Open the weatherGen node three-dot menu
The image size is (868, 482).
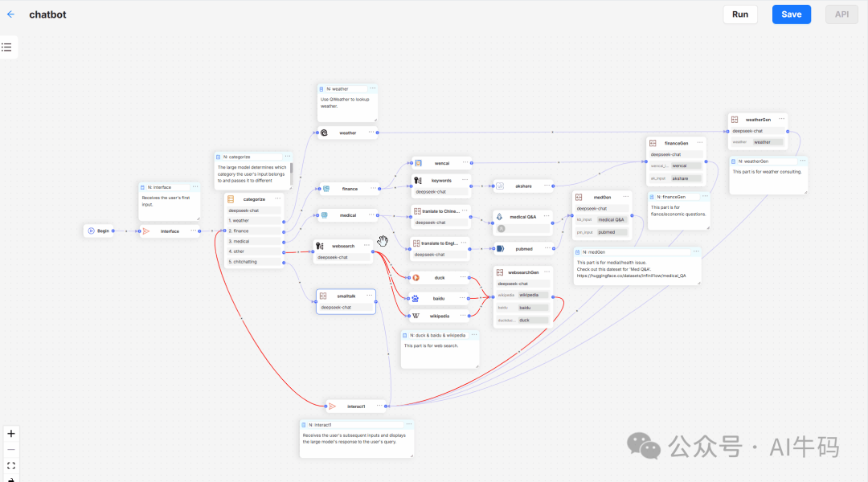click(x=782, y=119)
